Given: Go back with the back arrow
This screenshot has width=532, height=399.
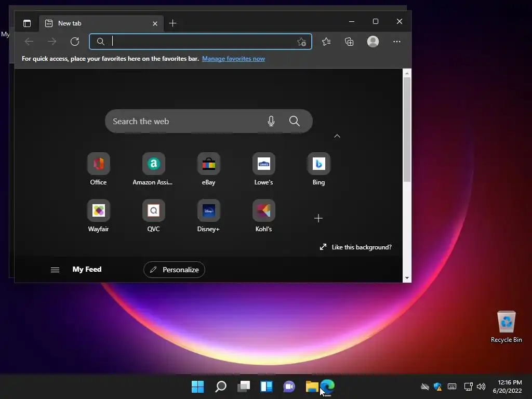Looking at the screenshot, I should [29, 42].
